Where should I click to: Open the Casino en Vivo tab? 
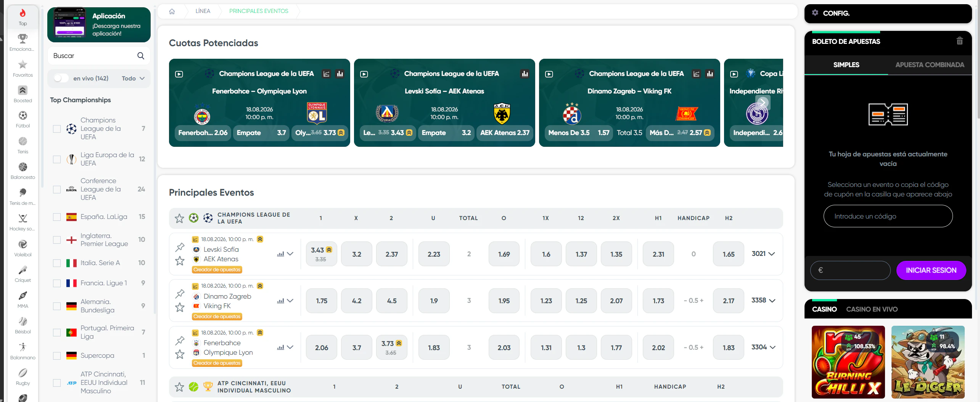[x=872, y=309]
